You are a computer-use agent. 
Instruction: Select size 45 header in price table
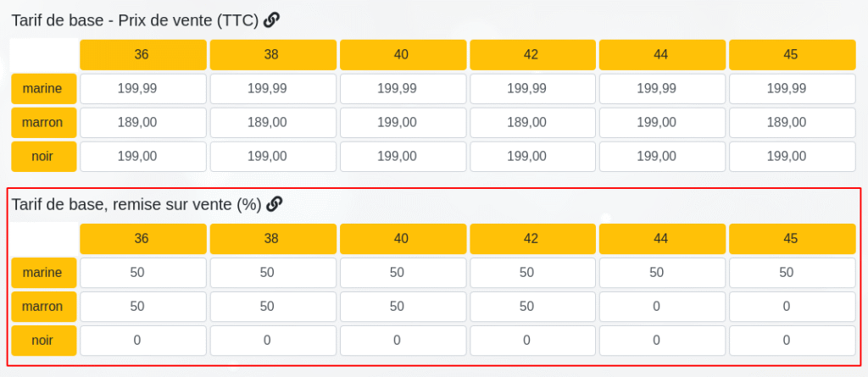[x=792, y=55]
